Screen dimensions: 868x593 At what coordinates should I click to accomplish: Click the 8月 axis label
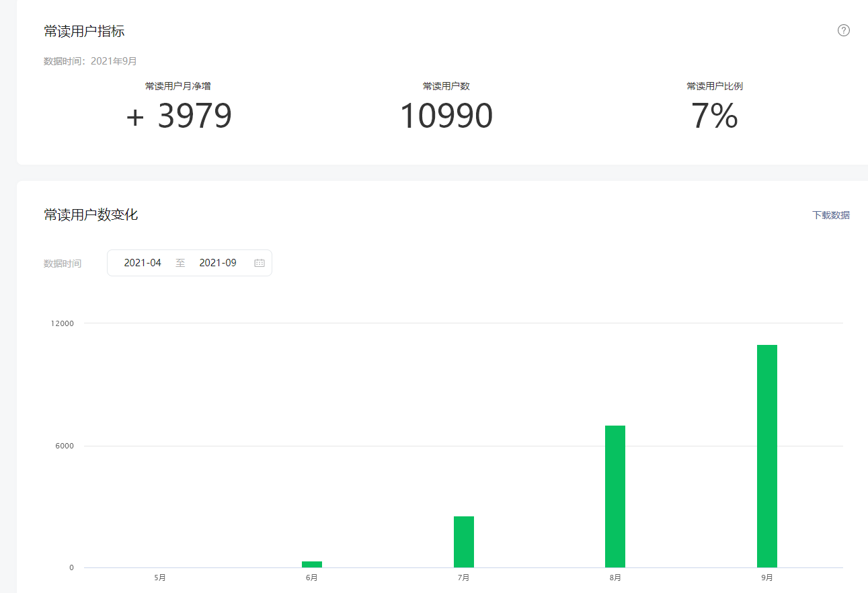pos(615,578)
